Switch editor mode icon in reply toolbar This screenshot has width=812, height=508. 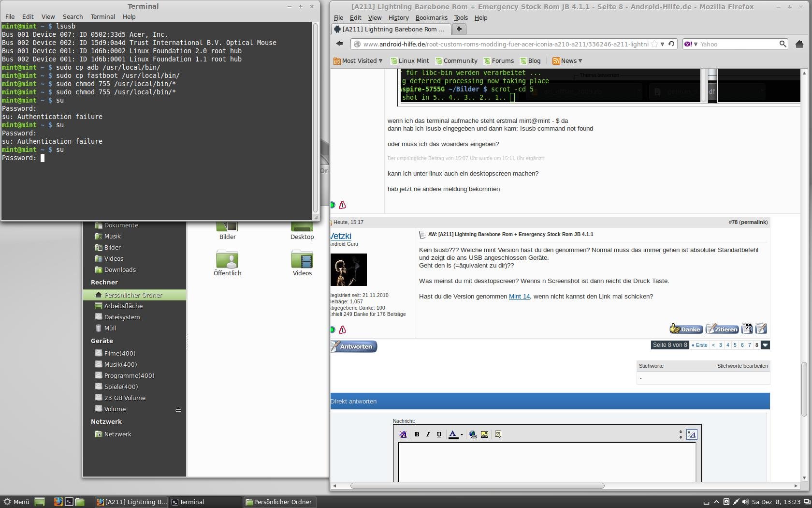tap(692, 434)
